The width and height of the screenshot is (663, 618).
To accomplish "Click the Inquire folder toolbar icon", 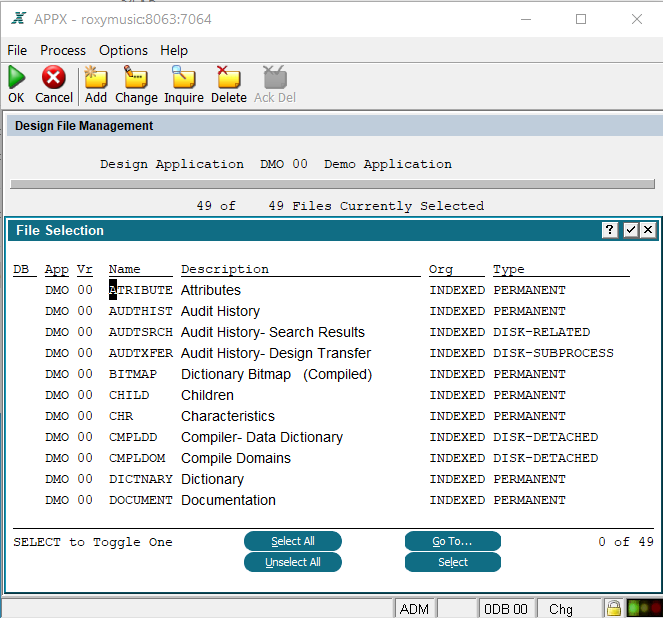I will pyautogui.click(x=184, y=77).
